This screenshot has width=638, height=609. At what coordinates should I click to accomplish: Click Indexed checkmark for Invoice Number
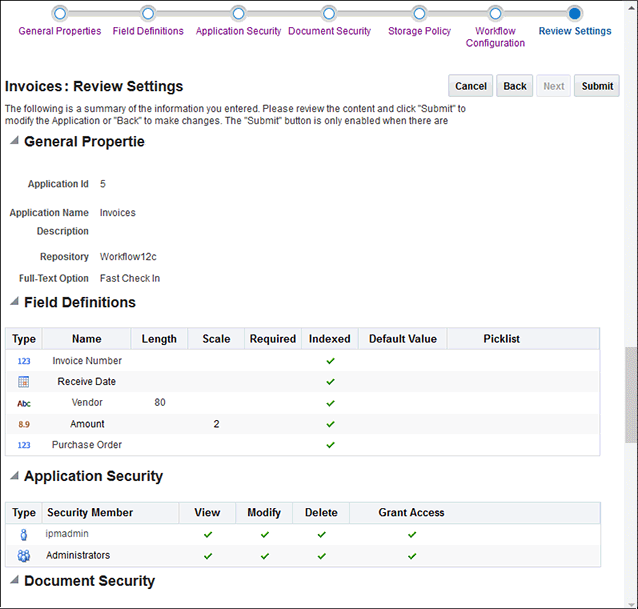click(x=330, y=361)
